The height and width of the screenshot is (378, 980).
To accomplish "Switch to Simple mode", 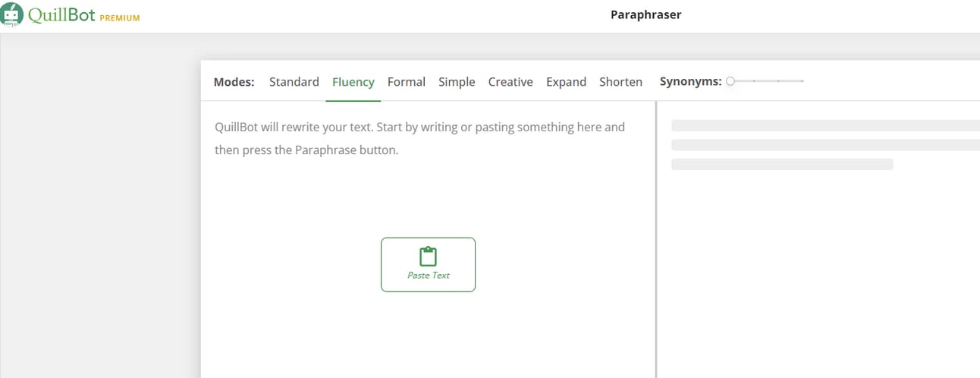I will tap(457, 82).
